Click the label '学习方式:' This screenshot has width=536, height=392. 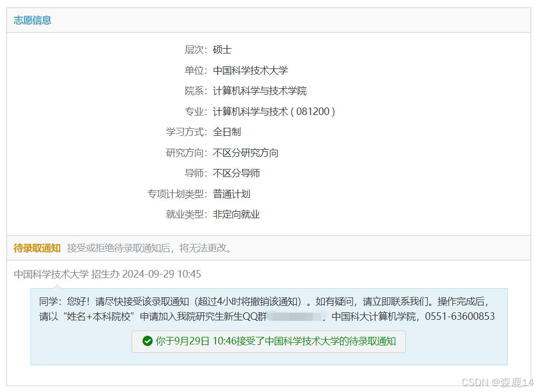187,132
